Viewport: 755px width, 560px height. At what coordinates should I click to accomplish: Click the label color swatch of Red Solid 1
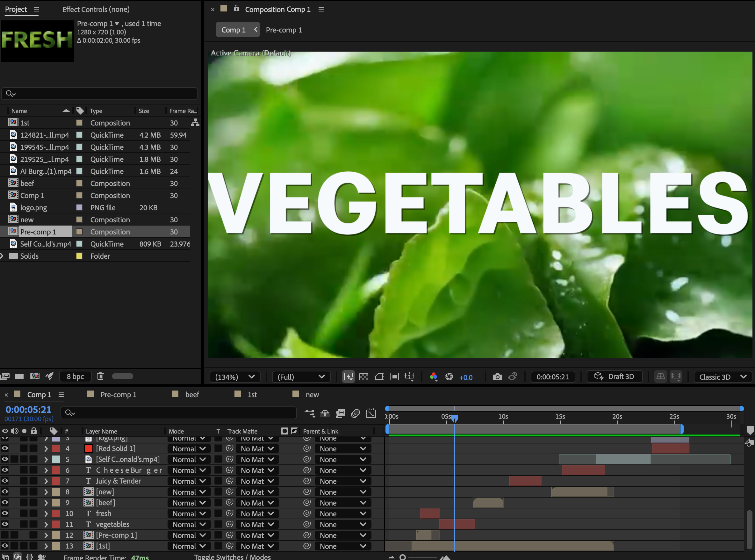56,449
